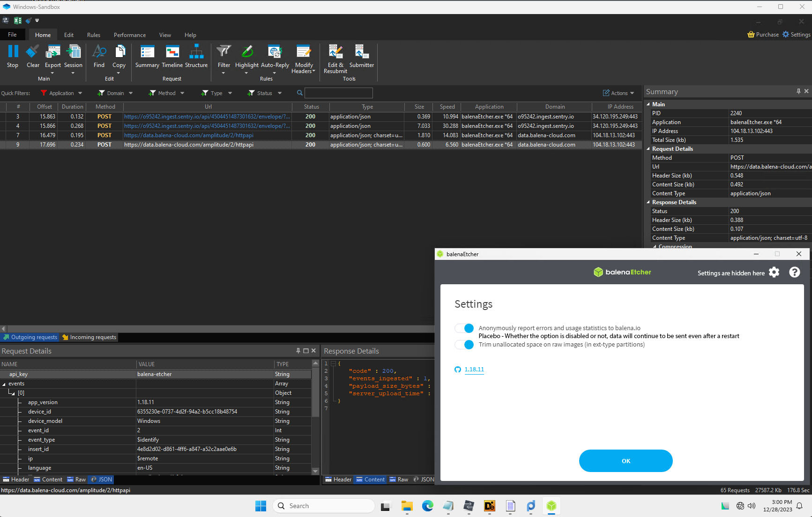Screen dimensions: 812x517
Task: Toggle trim unallocated space option
Action: pyautogui.click(x=464, y=345)
